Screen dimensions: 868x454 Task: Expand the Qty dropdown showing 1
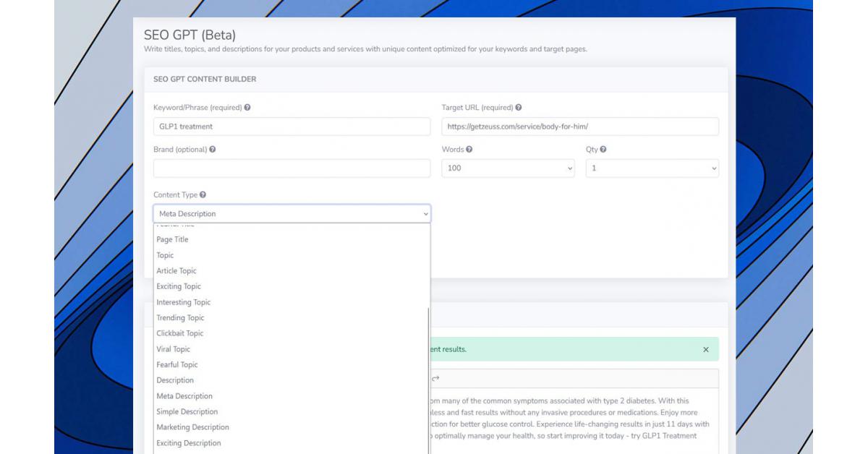pos(652,168)
